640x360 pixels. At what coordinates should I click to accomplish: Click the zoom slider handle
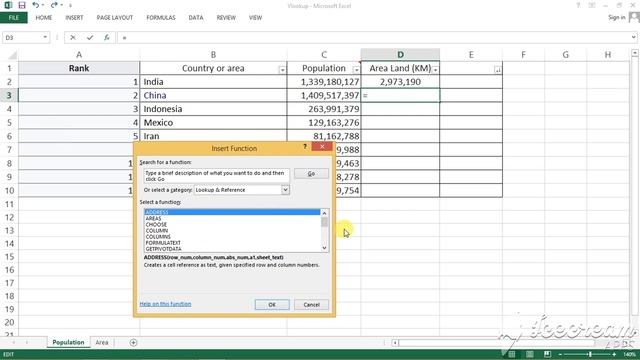[590, 354]
